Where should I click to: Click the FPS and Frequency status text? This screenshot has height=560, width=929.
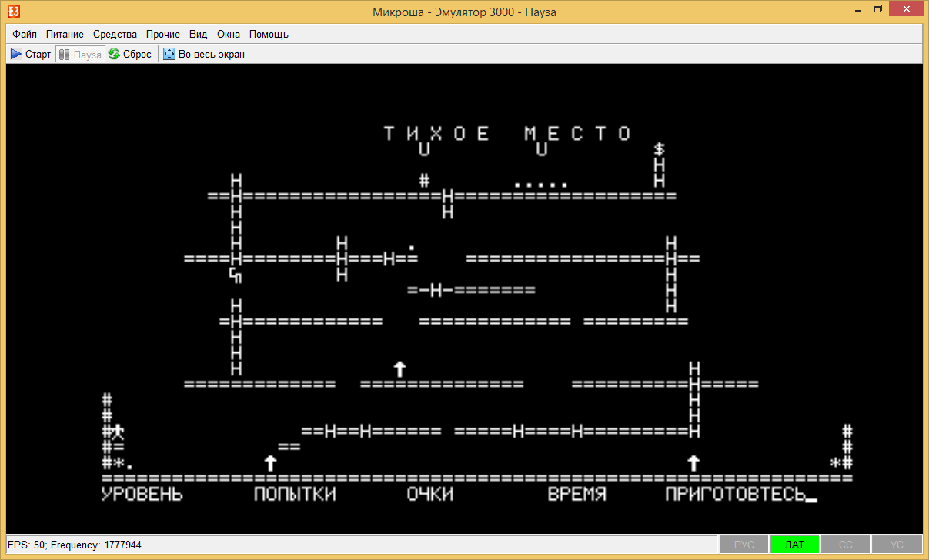(x=75, y=545)
